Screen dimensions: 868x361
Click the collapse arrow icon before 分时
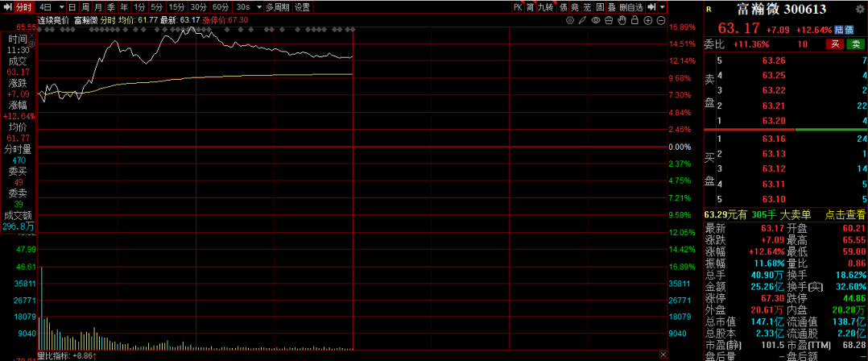click(x=7, y=6)
